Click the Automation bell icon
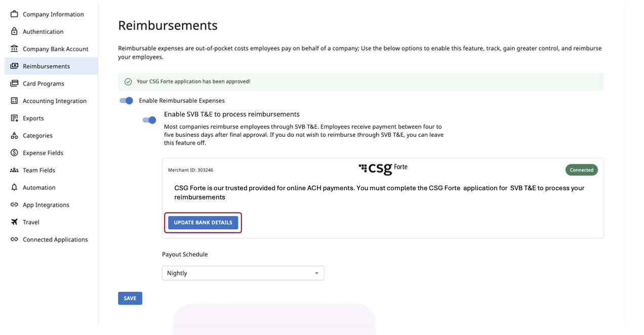This screenshot has height=335, width=644. point(14,187)
